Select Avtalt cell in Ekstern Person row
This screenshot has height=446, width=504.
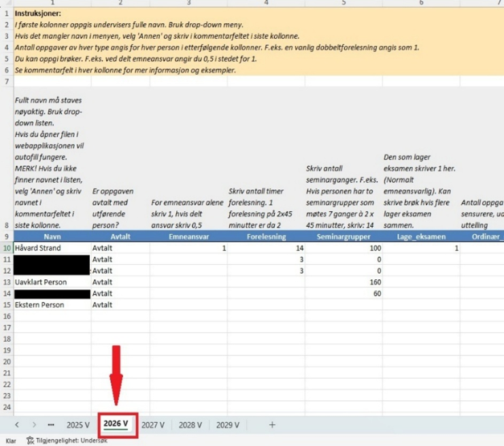point(120,305)
